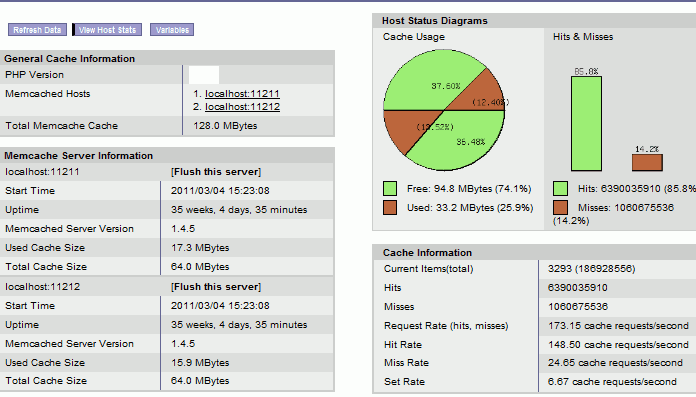This screenshot has height=397, width=696.
Task: Click the Refresh Data button
Action: (37, 30)
